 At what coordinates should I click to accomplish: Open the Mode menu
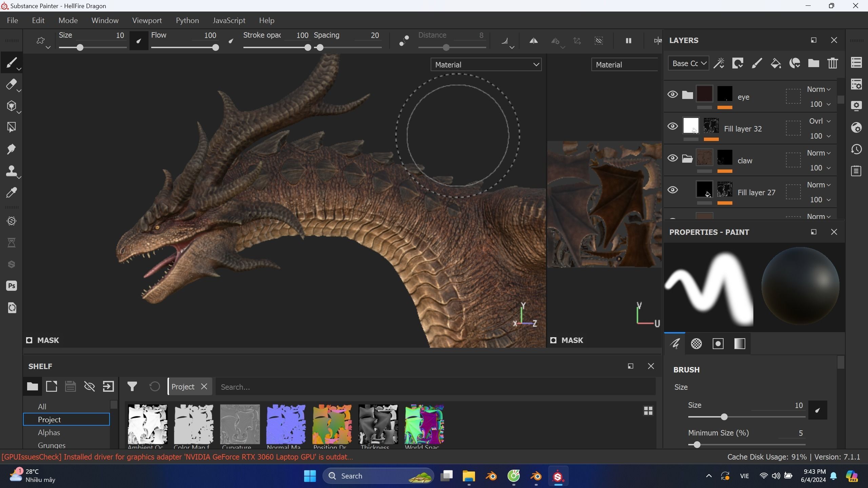(x=68, y=20)
